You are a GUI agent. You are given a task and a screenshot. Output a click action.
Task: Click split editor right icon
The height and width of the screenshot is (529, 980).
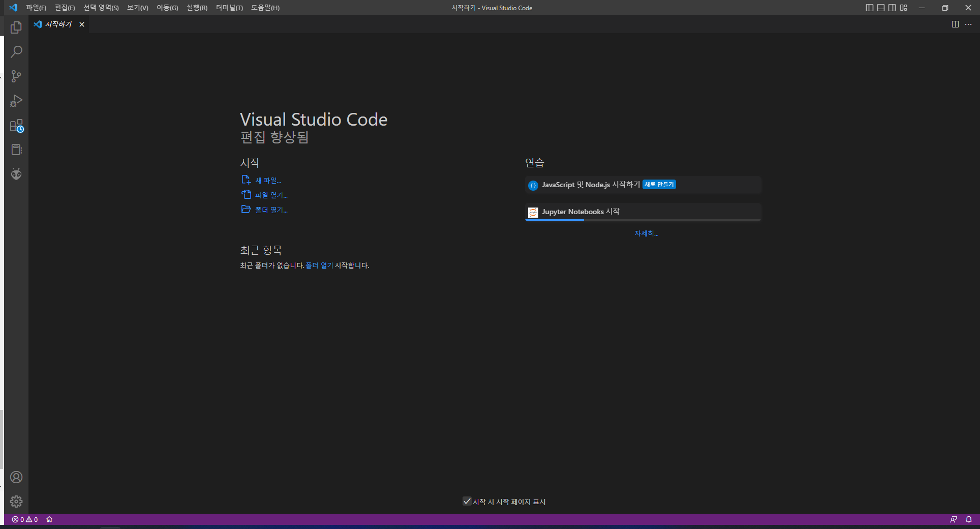coord(955,24)
